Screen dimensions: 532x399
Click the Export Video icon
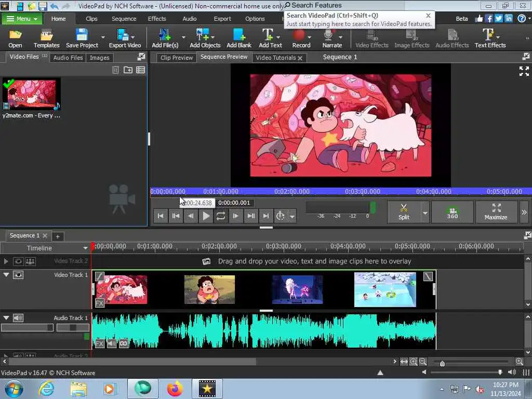click(x=125, y=38)
